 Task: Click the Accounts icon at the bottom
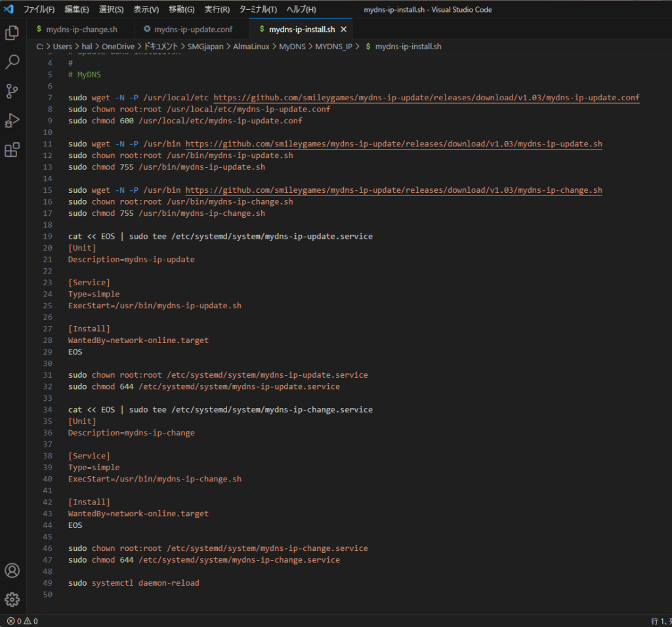[x=12, y=571]
